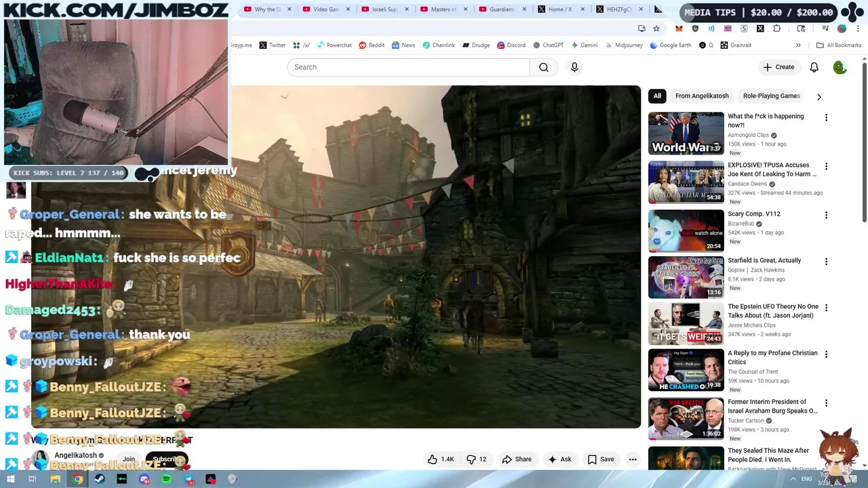Open options for 'Scary Comp. V112' video
The height and width of the screenshot is (488, 868).
pos(826,215)
